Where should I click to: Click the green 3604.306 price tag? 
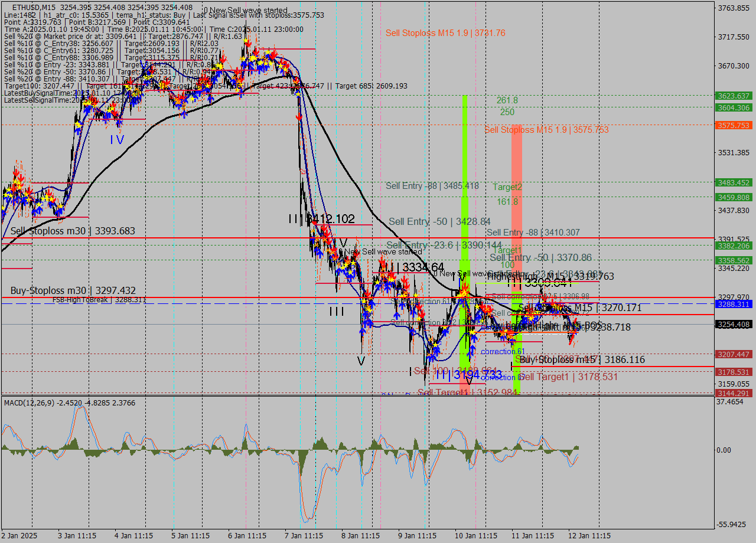click(734, 107)
